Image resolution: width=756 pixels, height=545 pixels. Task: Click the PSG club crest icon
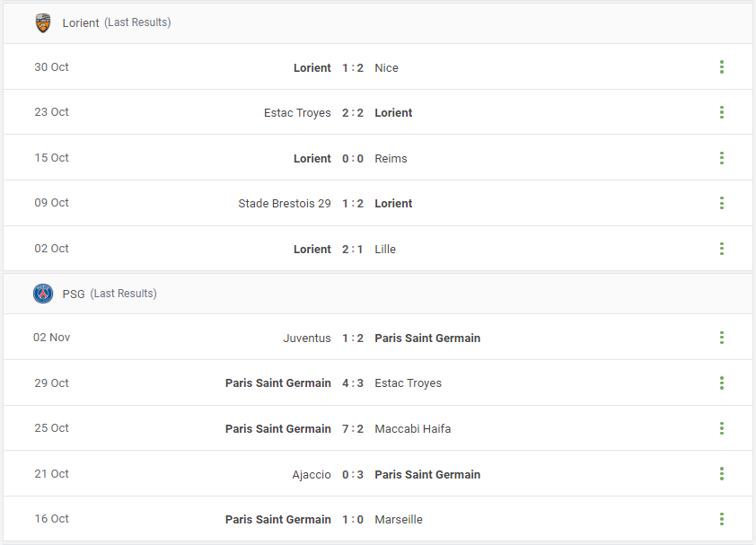(43, 294)
